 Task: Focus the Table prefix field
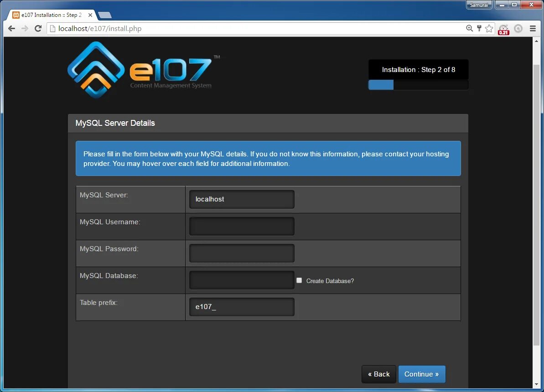pyautogui.click(x=242, y=307)
